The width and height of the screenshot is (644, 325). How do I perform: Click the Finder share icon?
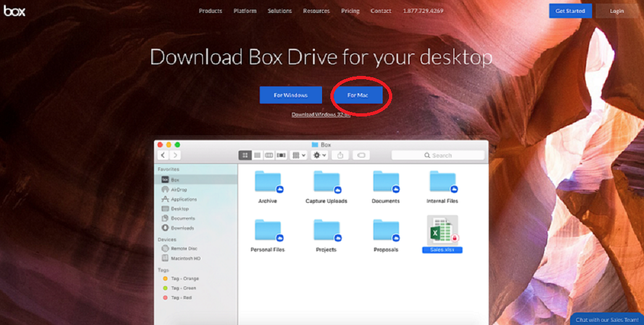tap(340, 155)
